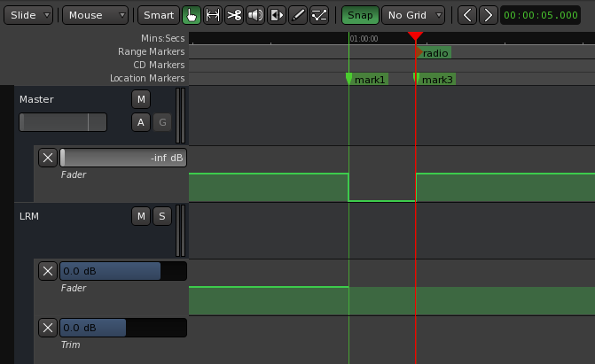Click the LRM Fader 0.0 dB slider
595x364 pixels.
[123, 271]
